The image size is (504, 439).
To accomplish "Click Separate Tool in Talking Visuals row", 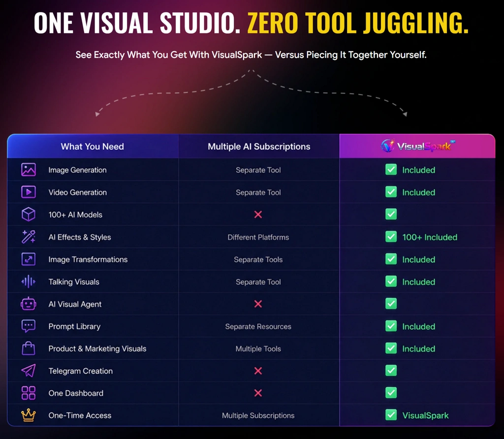I will point(258,282).
